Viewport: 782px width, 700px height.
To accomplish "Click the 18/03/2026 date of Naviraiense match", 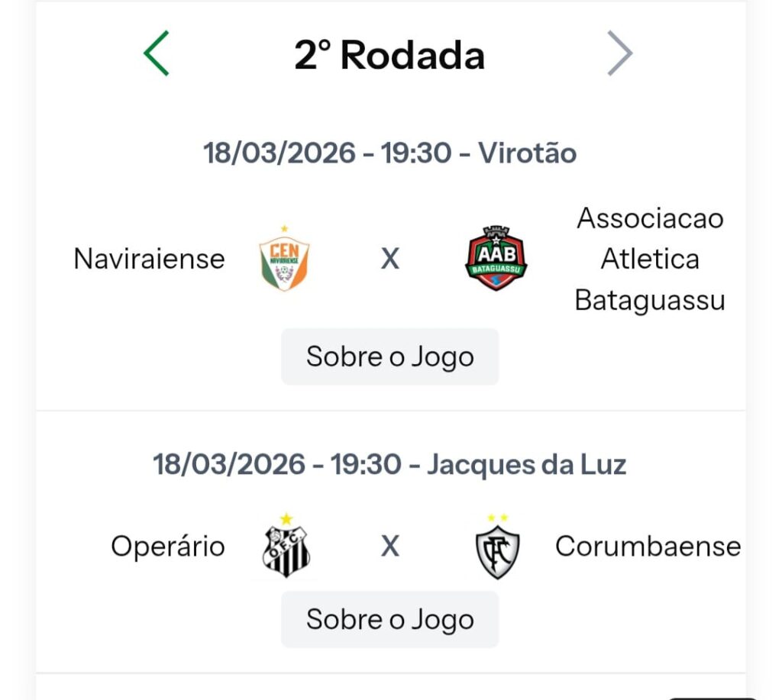I will click(x=280, y=153).
